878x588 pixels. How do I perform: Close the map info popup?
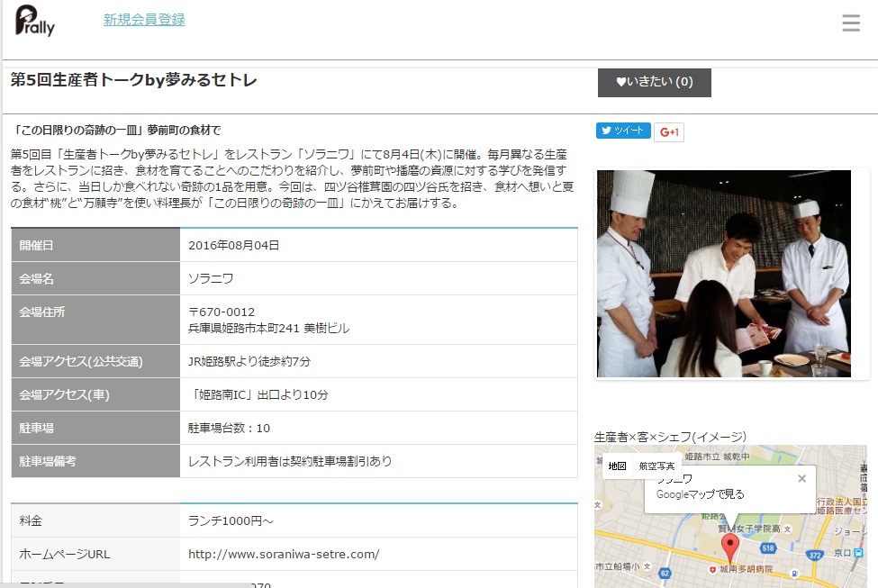point(801,479)
